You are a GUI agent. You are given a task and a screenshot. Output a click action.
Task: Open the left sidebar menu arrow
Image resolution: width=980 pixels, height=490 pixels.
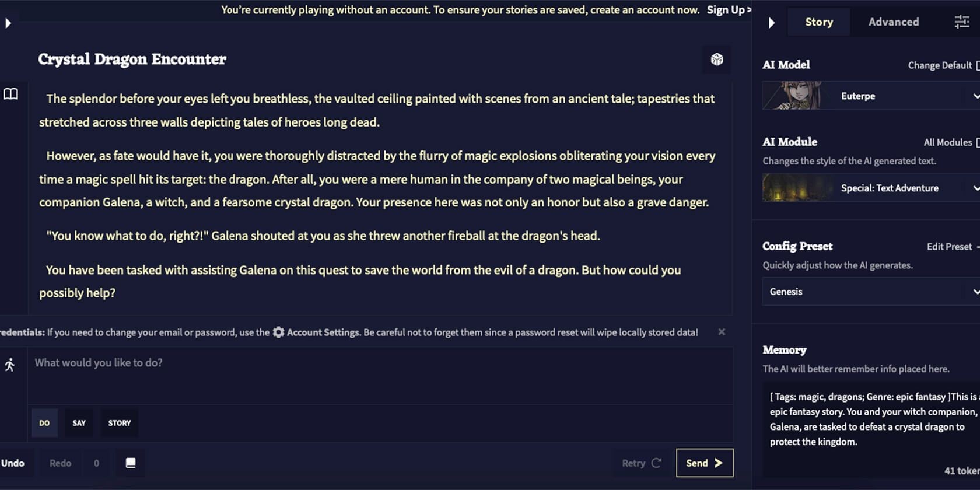coord(8,23)
